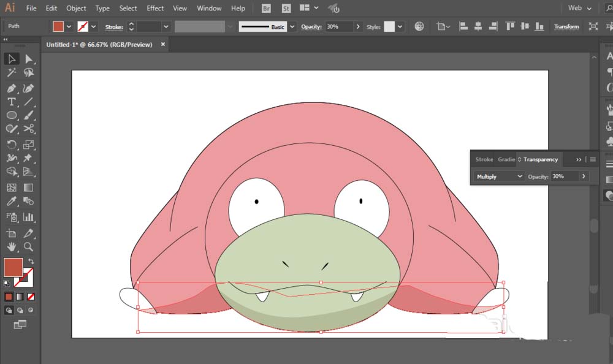
Task: Select the Perspective Grid tool
Action: (x=29, y=171)
